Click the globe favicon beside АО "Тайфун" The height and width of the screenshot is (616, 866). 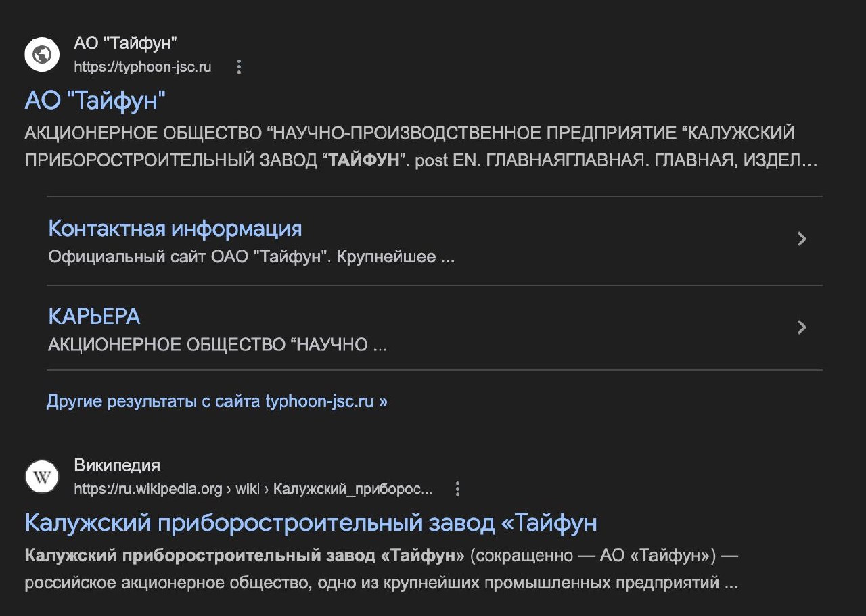pyautogui.click(x=42, y=54)
